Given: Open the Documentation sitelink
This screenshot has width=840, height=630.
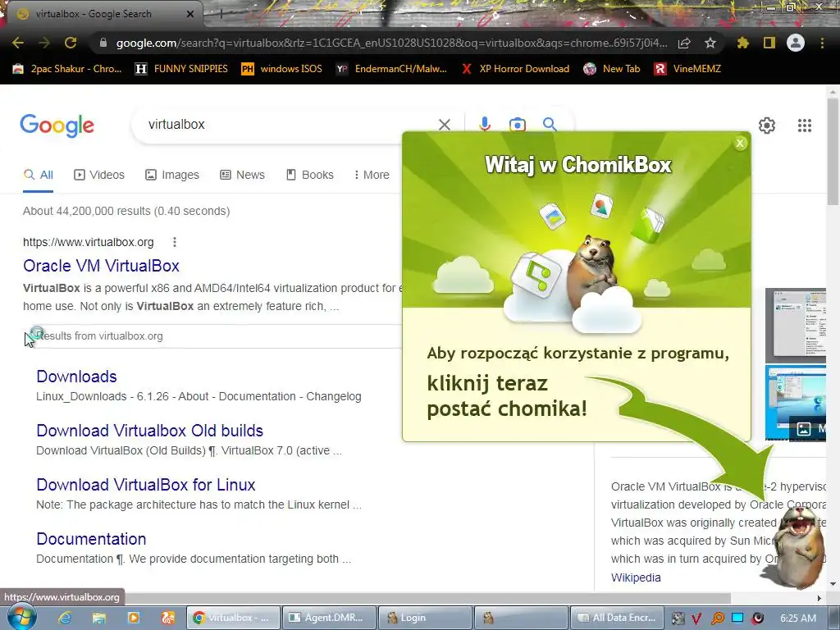Looking at the screenshot, I should pos(91,539).
